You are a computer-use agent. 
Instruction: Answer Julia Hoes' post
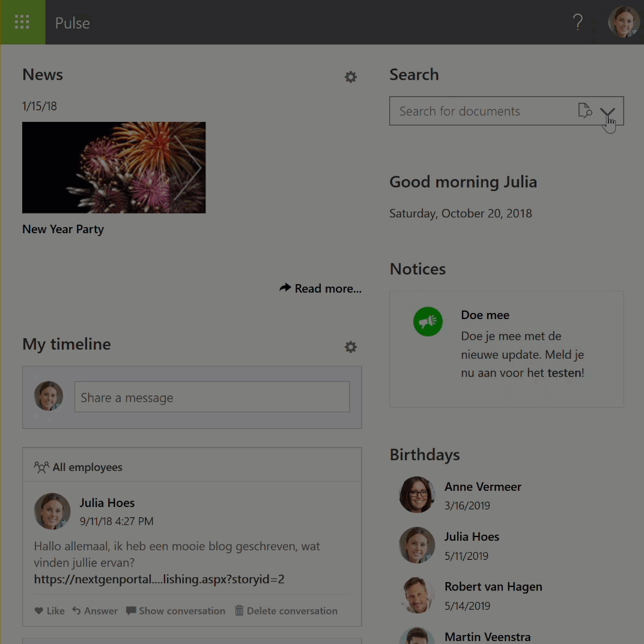[95, 611]
